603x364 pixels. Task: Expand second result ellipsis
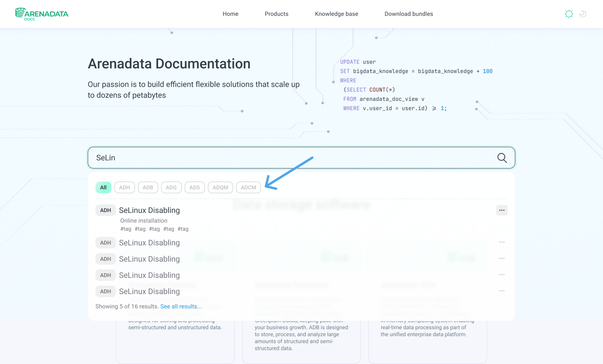(x=502, y=242)
